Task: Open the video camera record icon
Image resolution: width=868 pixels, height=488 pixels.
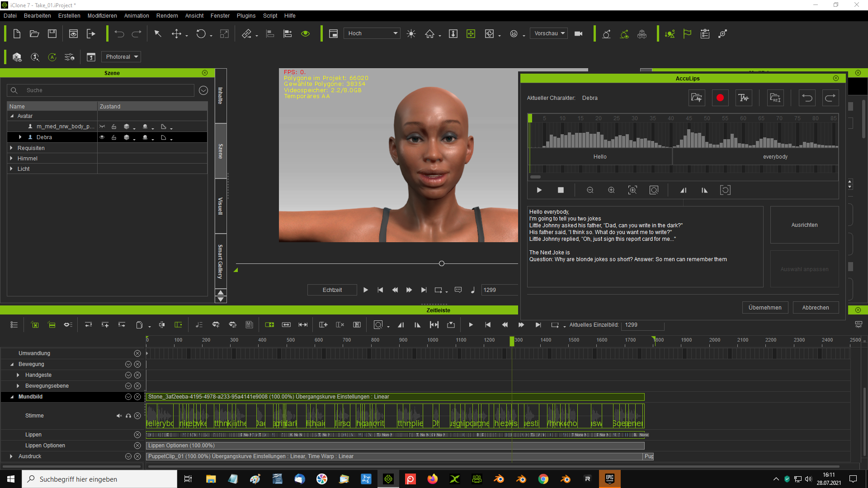Action: tap(578, 34)
